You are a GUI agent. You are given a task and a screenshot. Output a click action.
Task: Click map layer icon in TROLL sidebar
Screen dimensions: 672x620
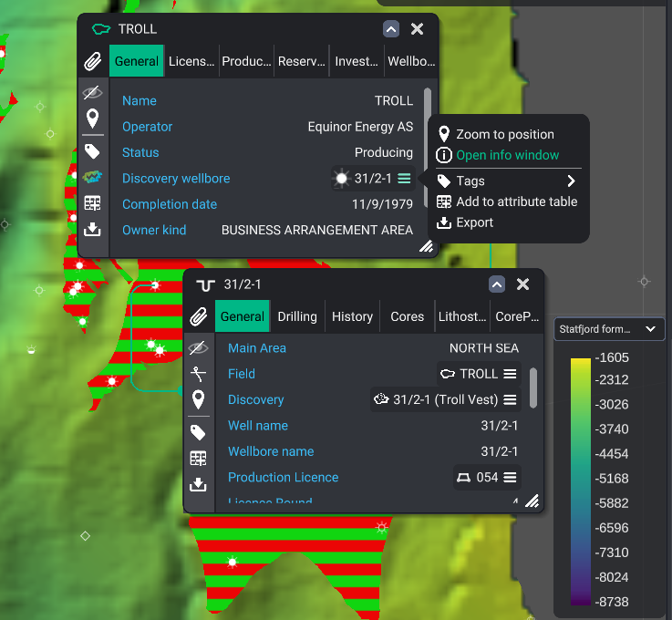92,177
